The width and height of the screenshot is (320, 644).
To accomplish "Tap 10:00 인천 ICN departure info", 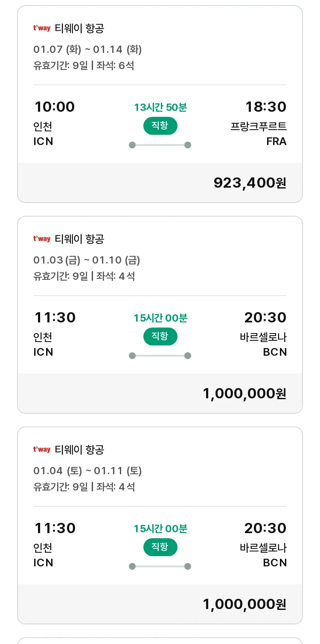I will point(54,123).
